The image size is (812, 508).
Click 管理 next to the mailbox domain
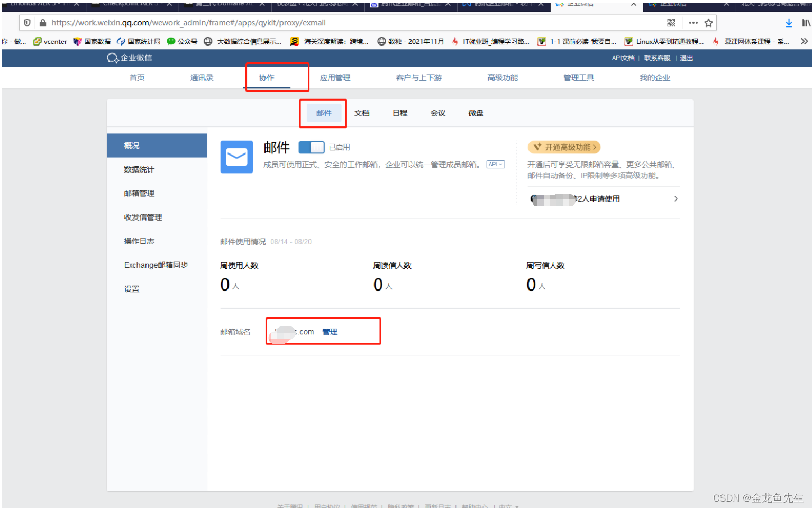(330, 332)
